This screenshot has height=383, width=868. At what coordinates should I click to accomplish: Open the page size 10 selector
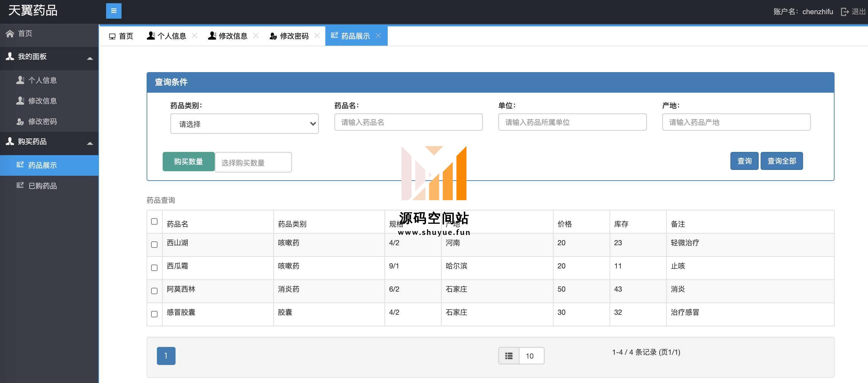point(531,356)
